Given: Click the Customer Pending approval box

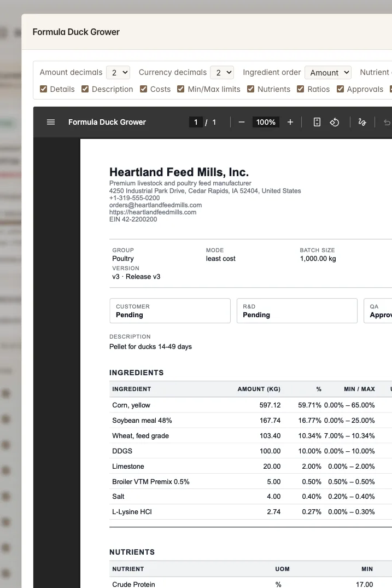Looking at the screenshot, I should click(170, 311).
